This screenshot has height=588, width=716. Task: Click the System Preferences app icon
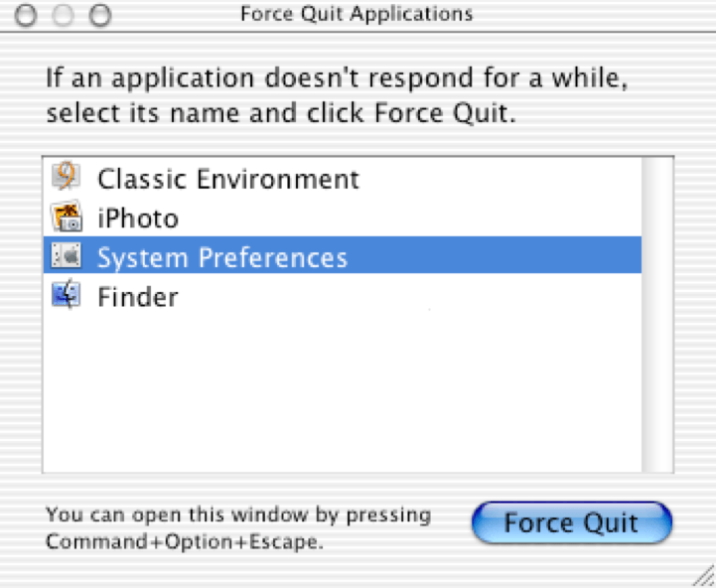pyautogui.click(x=66, y=257)
